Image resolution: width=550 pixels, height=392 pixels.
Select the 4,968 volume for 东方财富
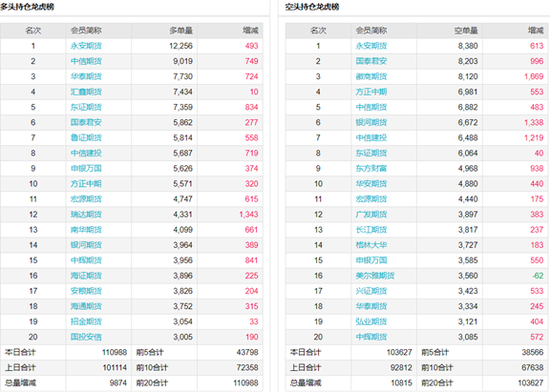point(468,168)
